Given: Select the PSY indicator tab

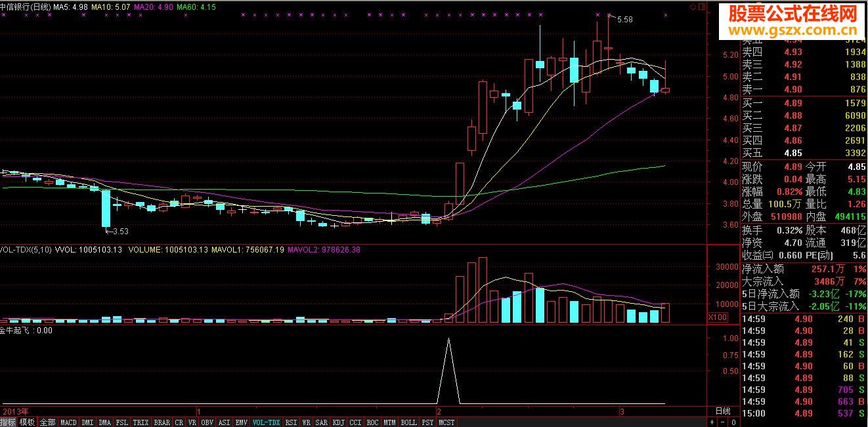Looking at the screenshot, I should [428, 422].
